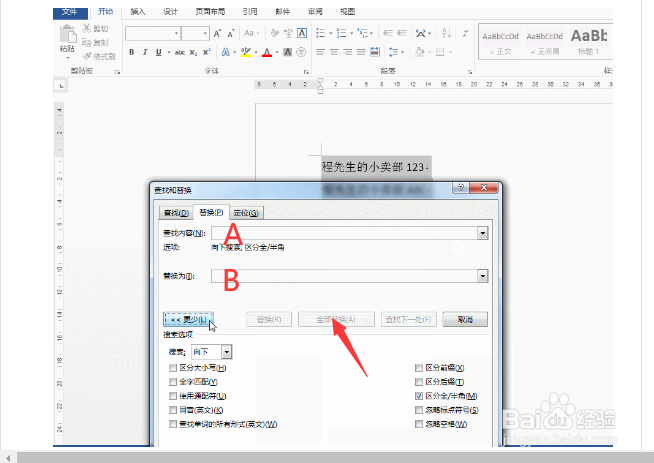Click the 更少 (Less) button
This screenshot has height=463, width=654.
189,320
